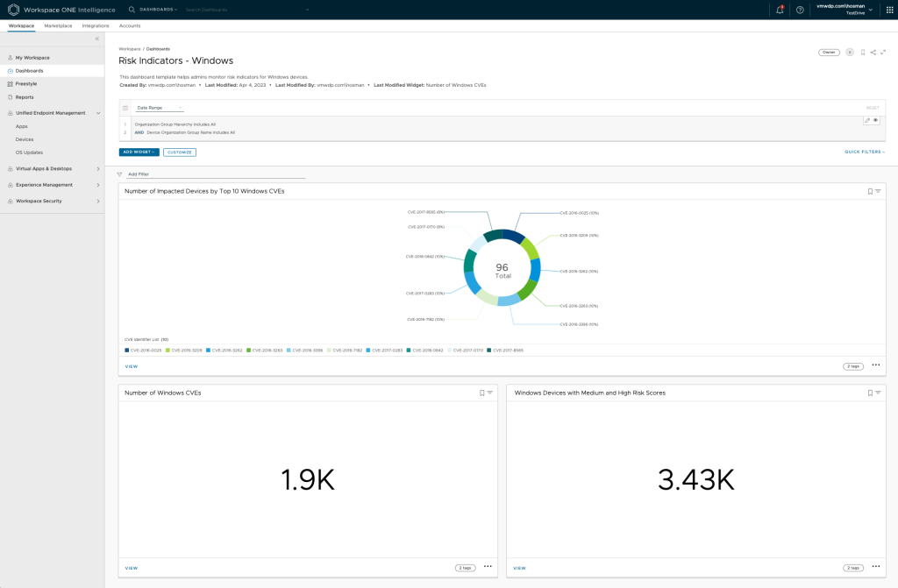Viewport: 898px width, 588px height.
Task: Click View link under Windows CVEs widget
Action: [x=132, y=568]
